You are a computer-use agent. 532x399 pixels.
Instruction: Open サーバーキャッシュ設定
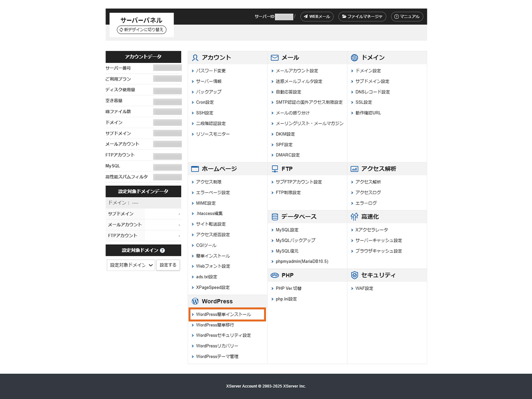pyautogui.click(x=379, y=240)
